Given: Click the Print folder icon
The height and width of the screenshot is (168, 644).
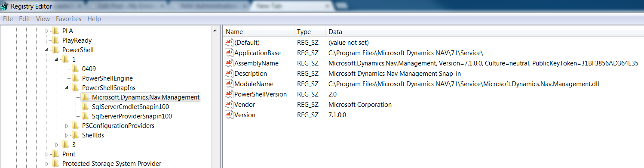Looking at the screenshot, I should point(55,154).
